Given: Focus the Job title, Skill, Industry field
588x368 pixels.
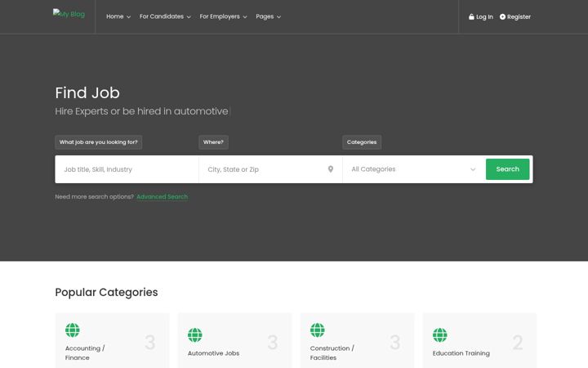Looking at the screenshot, I should 127,169.
